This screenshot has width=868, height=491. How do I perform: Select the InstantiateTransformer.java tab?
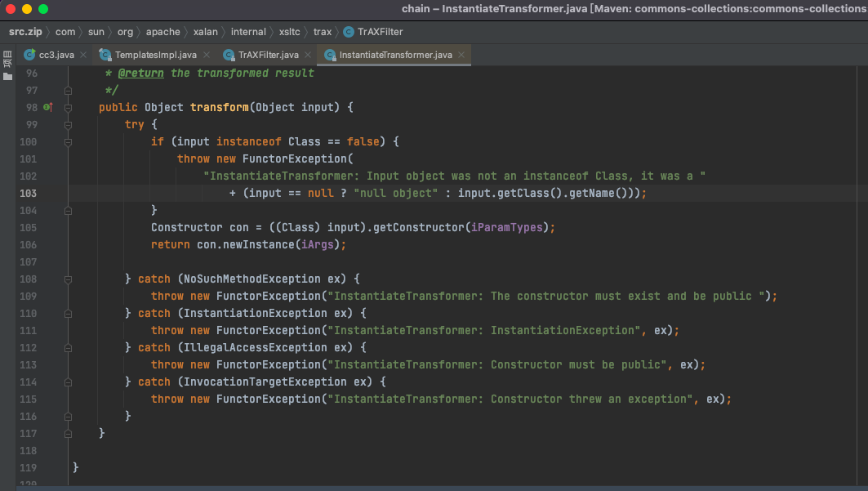pos(395,55)
